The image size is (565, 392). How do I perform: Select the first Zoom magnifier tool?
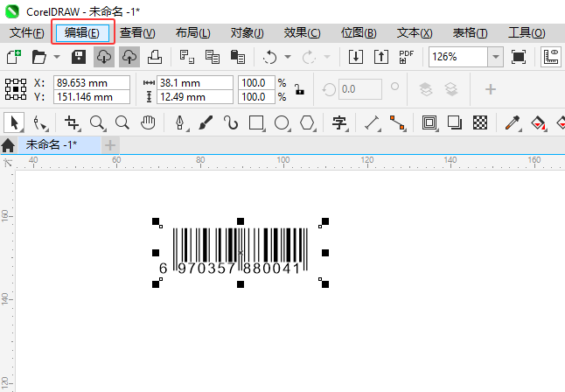pos(97,123)
